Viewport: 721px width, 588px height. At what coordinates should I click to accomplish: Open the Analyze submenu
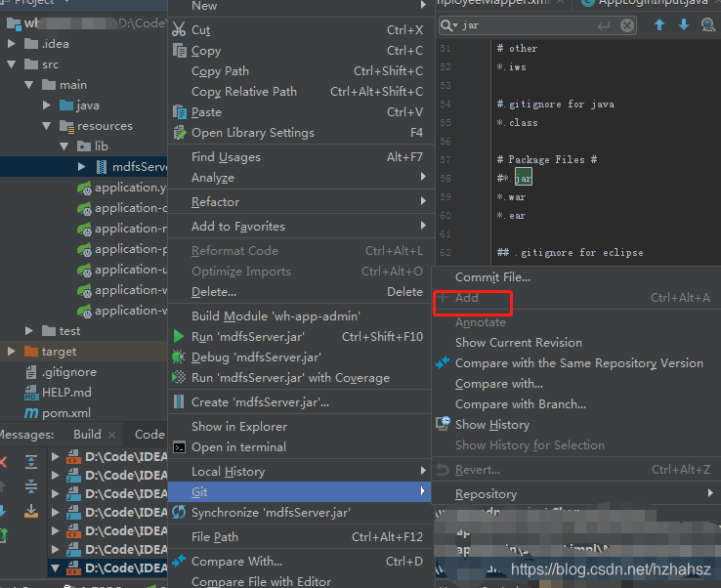[x=301, y=178]
